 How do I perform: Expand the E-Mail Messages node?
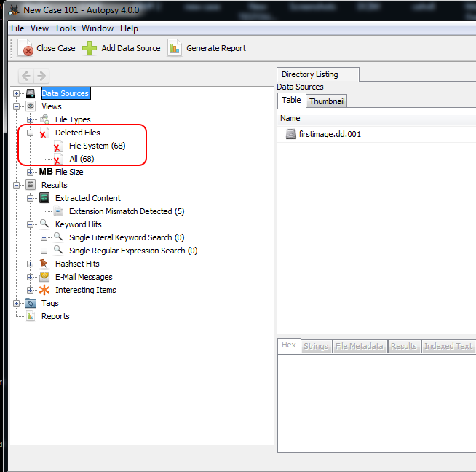click(x=30, y=277)
